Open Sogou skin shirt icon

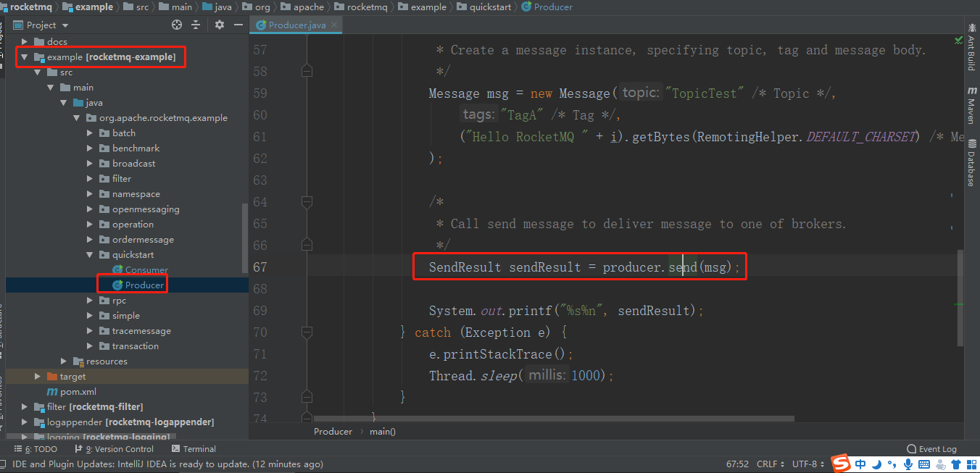pos(955,464)
